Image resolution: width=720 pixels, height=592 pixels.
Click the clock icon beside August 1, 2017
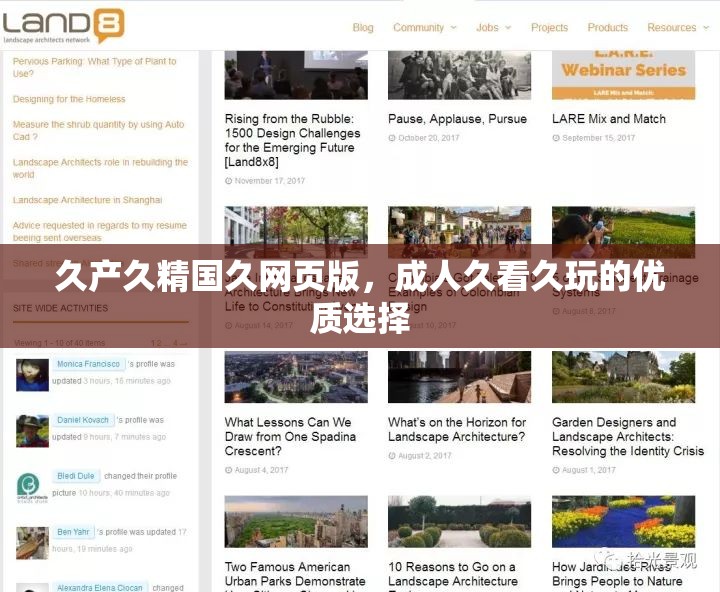tap(556, 470)
